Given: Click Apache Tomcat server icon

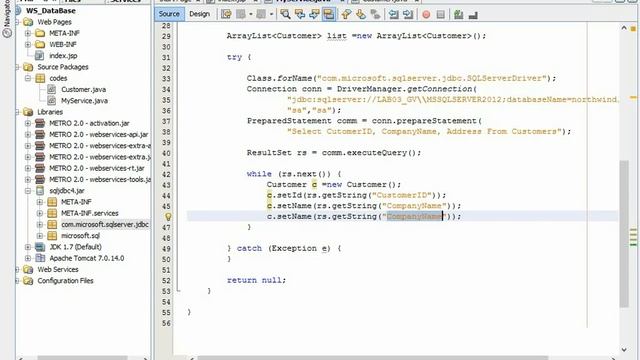Looking at the screenshot, I should click(40, 258).
